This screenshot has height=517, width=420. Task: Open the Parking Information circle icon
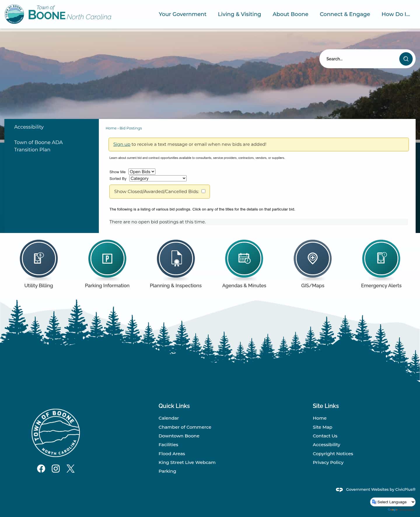click(107, 258)
